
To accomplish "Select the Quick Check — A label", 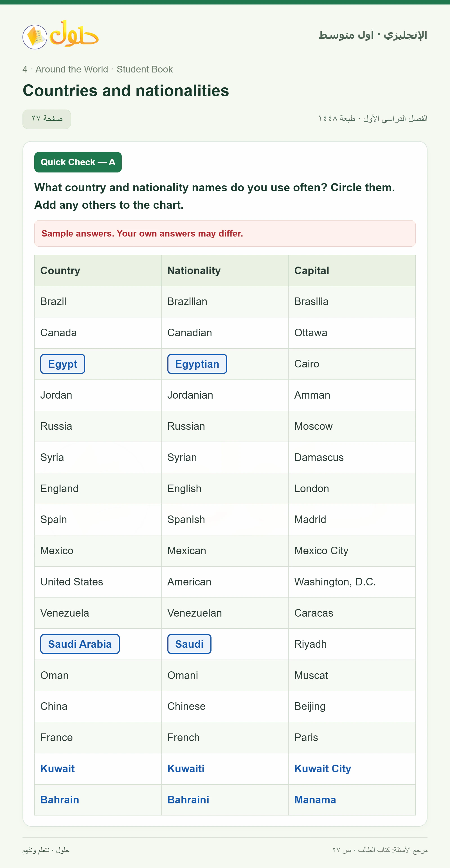I will (78, 162).
